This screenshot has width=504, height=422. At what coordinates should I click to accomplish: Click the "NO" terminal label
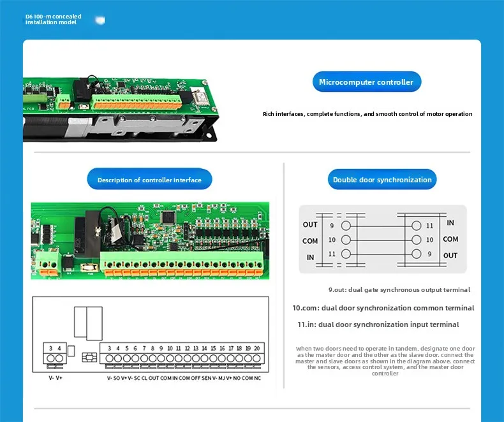(x=237, y=378)
